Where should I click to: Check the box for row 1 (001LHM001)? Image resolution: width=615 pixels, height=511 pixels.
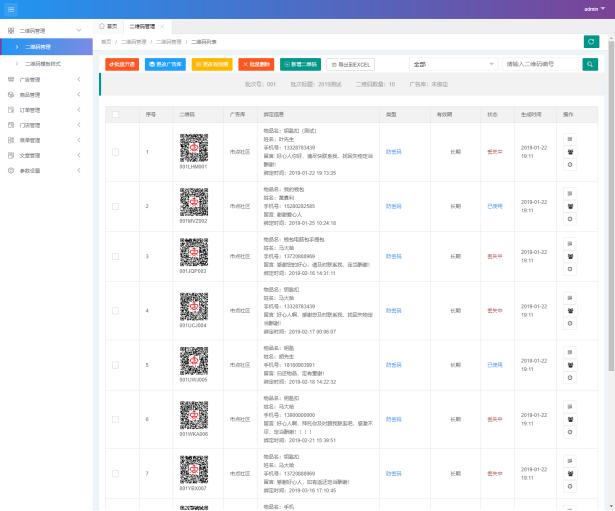pos(115,152)
